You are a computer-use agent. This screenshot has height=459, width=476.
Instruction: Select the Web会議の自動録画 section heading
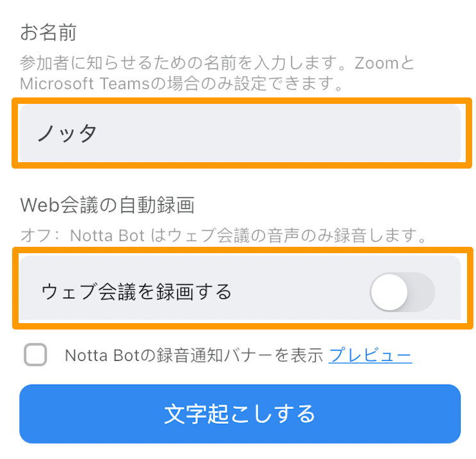(107, 204)
